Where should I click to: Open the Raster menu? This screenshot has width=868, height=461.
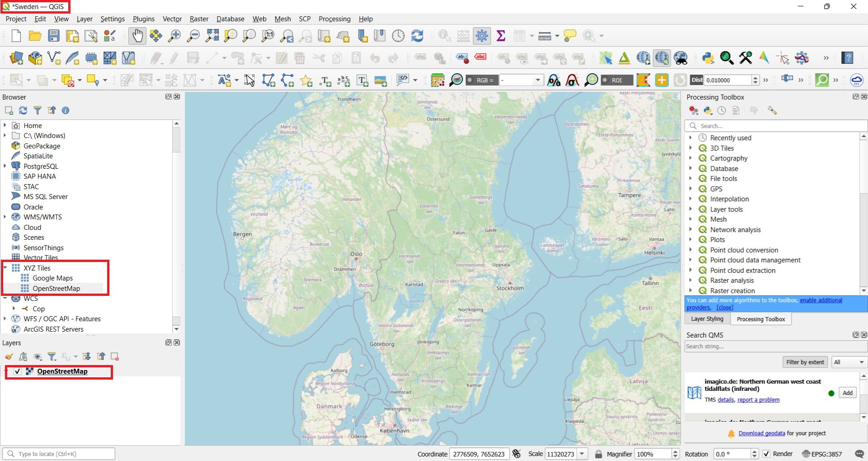pyautogui.click(x=199, y=19)
